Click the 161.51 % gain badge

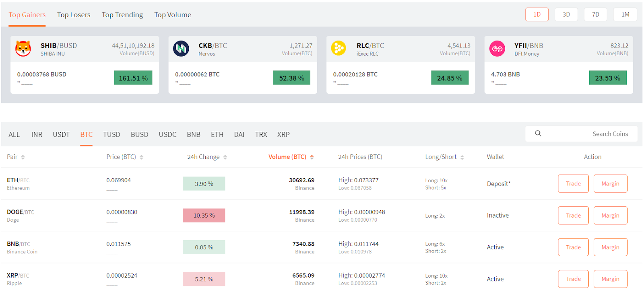pos(133,78)
